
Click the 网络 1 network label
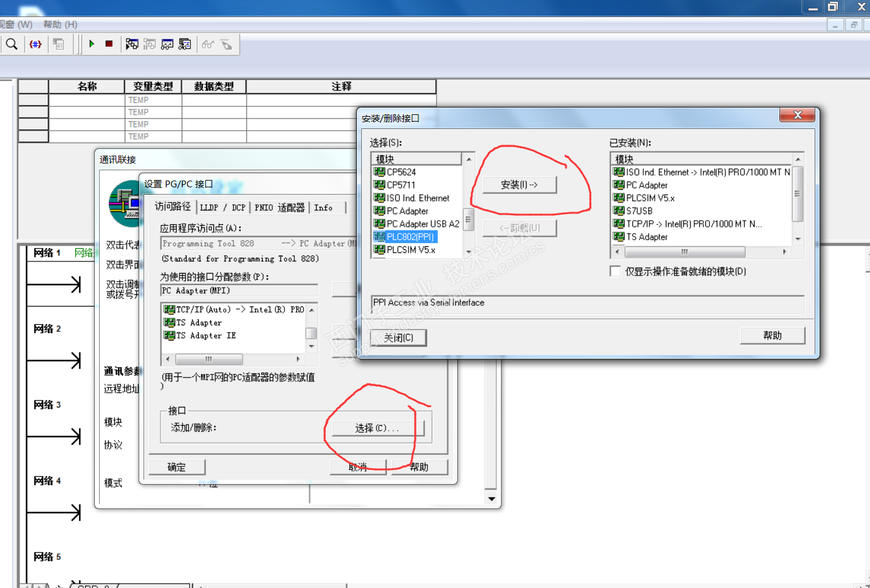click(47, 253)
